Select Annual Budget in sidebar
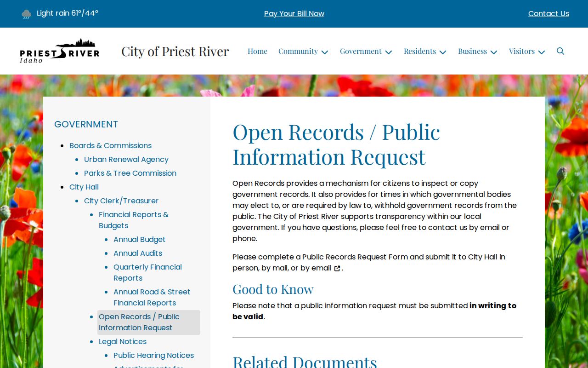Screen dimensions: 588x368 pyautogui.click(x=139, y=239)
